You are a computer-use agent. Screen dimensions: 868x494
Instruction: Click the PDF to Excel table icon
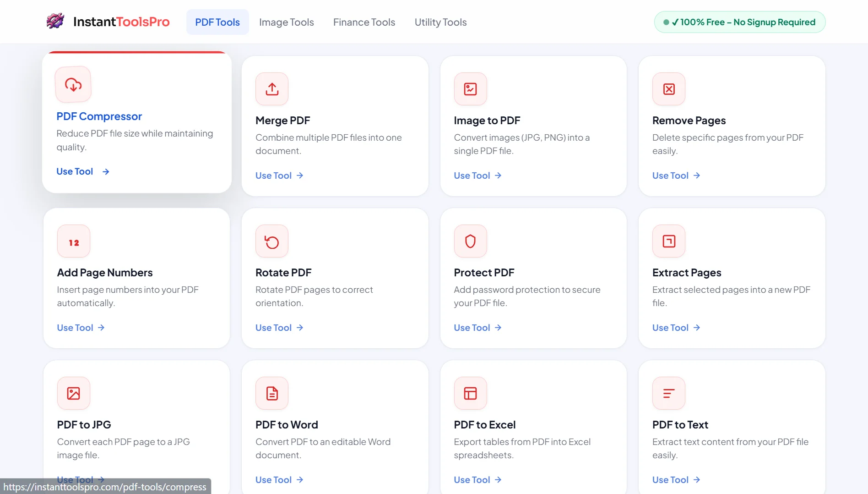(470, 393)
